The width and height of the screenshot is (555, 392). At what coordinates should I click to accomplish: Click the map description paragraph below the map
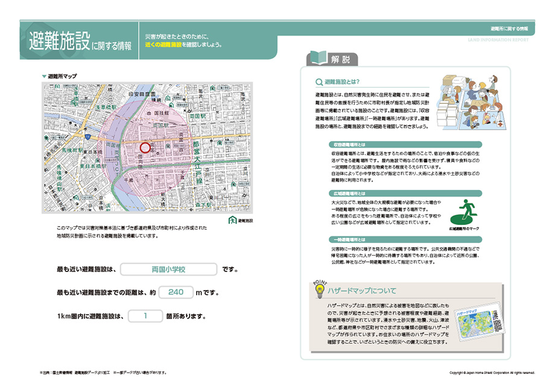(132, 232)
